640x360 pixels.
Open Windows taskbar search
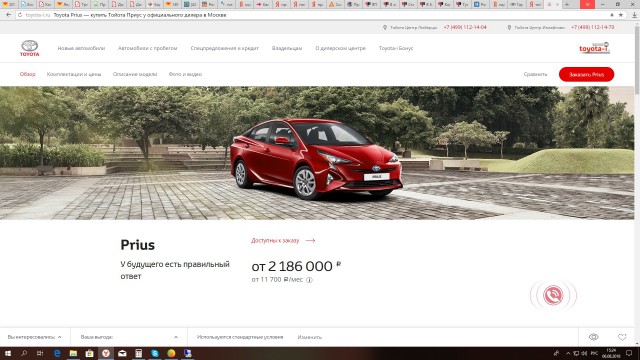tap(24, 353)
